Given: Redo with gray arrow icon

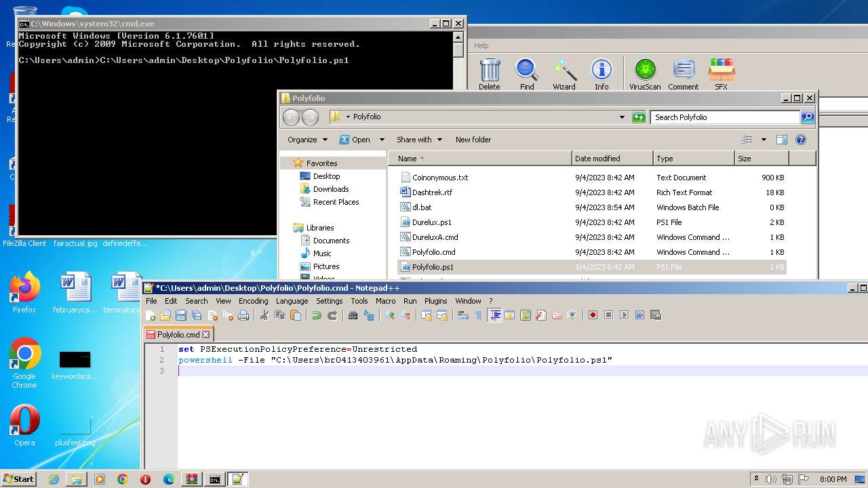Looking at the screenshot, I should coord(332,315).
